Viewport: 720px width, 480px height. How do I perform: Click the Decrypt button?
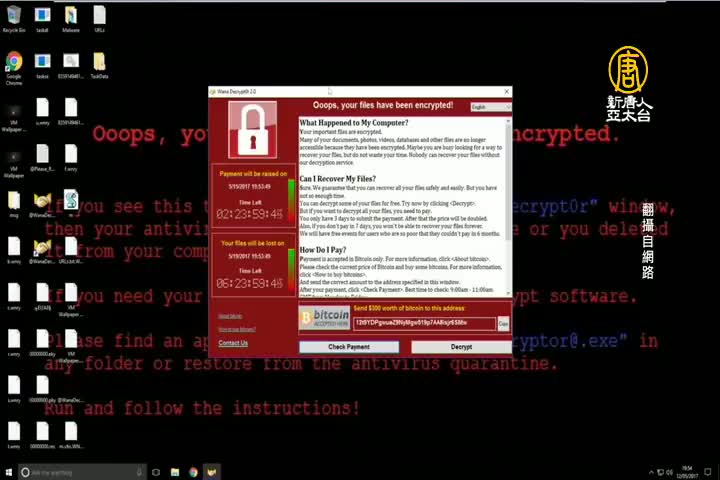[461, 347]
